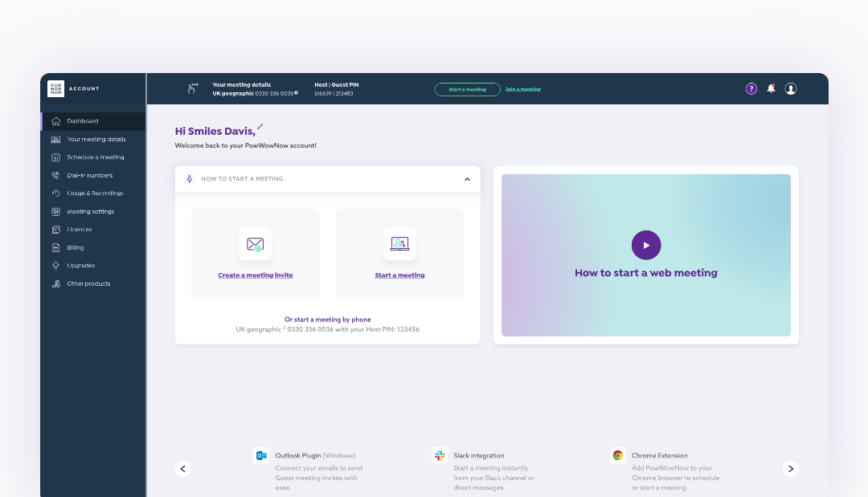The height and width of the screenshot is (497, 868).
Task: Select Dashboard in the sidebar
Action: [93, 121]
